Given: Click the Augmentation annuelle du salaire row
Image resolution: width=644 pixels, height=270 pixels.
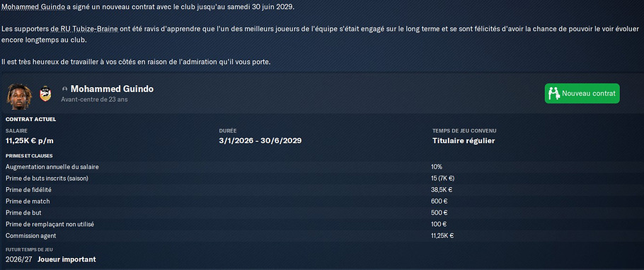Looking at the screenshot, I should pyautogui.click(x=322, y=167).
